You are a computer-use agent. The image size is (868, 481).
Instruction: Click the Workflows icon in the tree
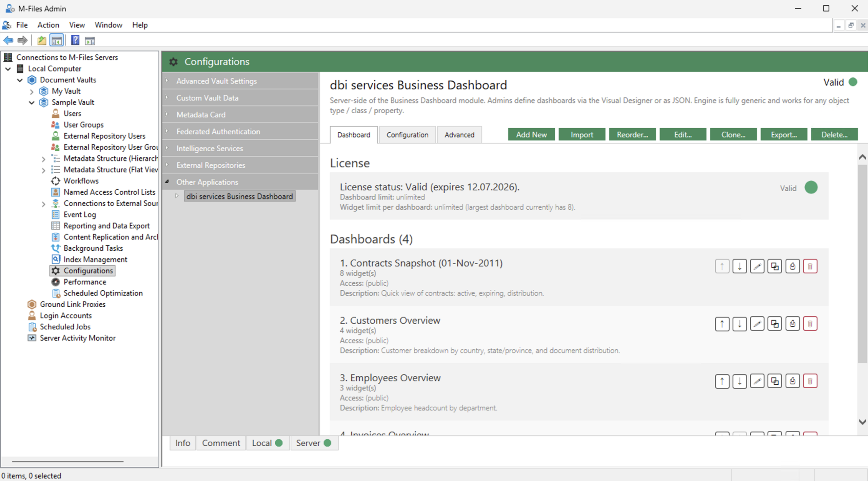(56, 181)
